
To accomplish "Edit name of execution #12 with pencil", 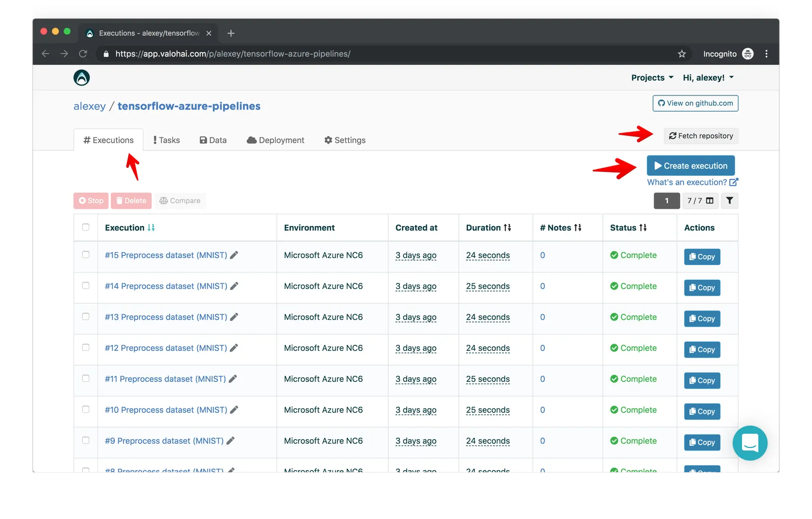I will [x=234, y=348].
